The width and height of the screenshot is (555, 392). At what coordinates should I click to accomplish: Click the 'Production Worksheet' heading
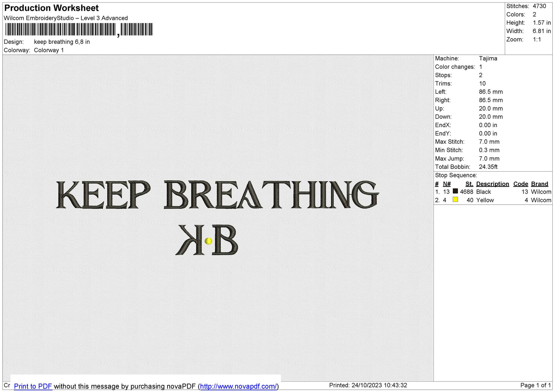point(51,8)
